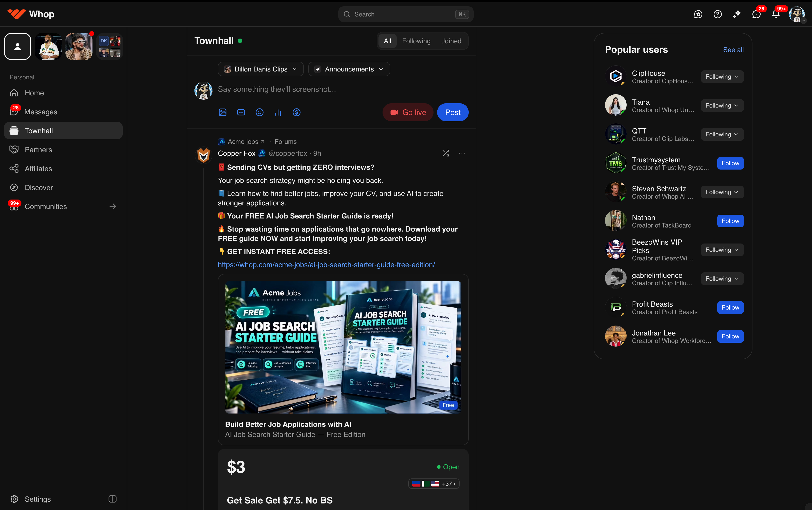
Task: Open the AI Job Search Starter Guide thumbnail
Action: [343, 347]
